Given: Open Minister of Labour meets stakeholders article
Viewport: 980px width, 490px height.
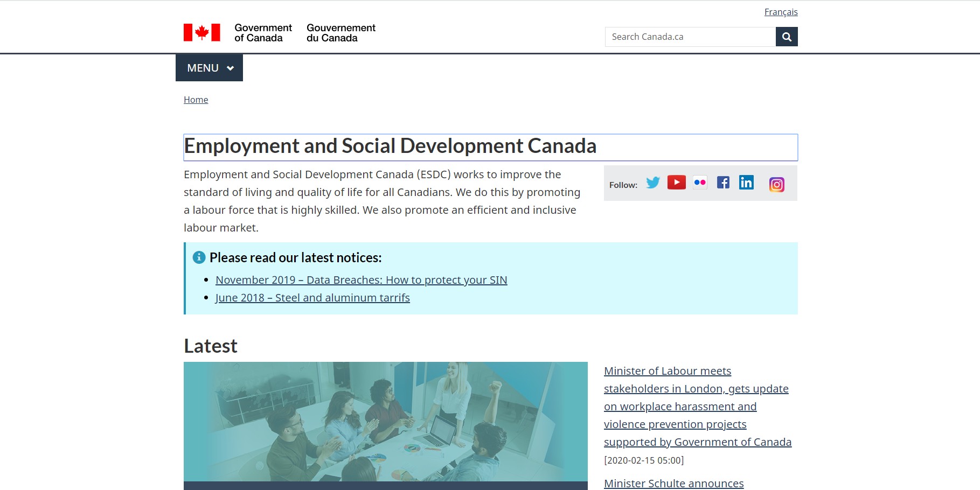Looking at the screenshot, I should (x=698, y=407).
